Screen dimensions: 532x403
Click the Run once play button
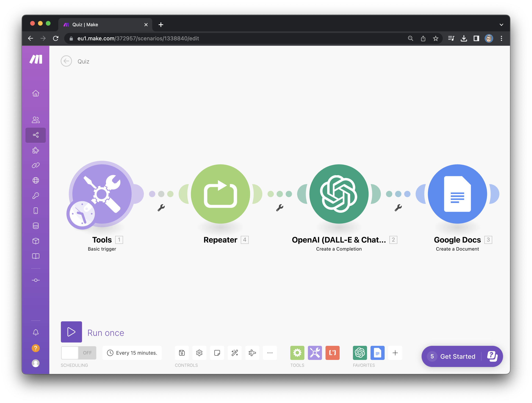(71, 332)
